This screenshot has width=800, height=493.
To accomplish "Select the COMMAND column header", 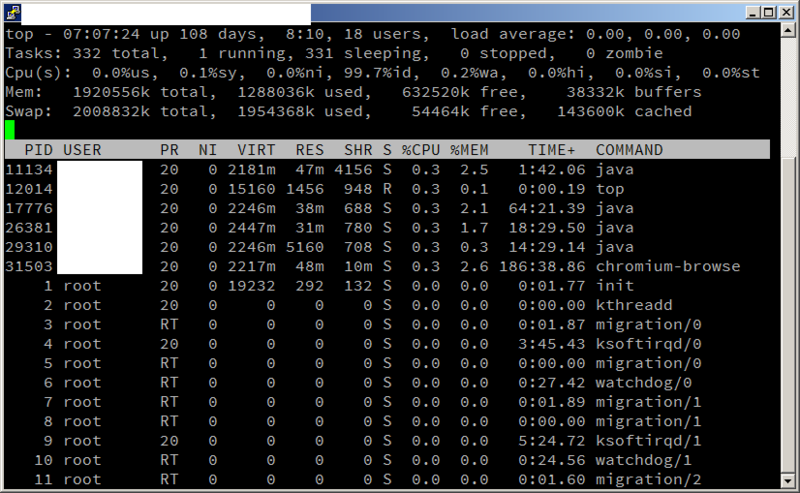I will (629, 150).
